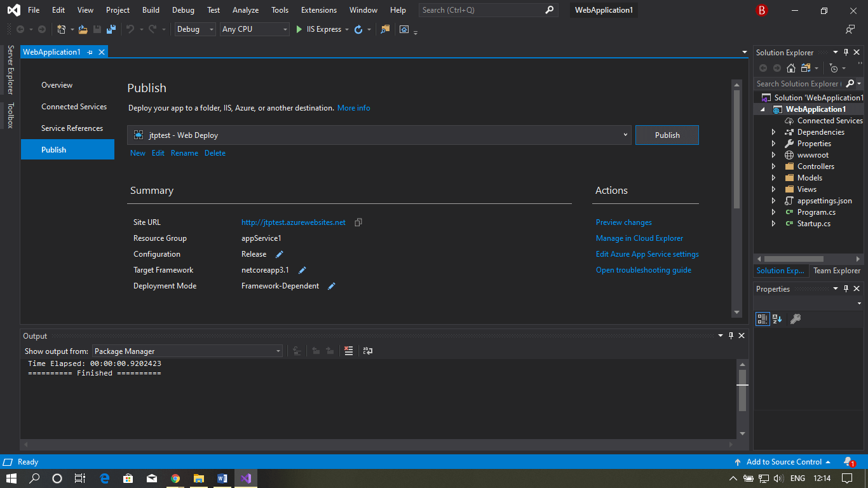Open the IIS Express dropdown arrow
Image resolution: width=868 pixels, height=488 pixels.
(x=347, y=29)
